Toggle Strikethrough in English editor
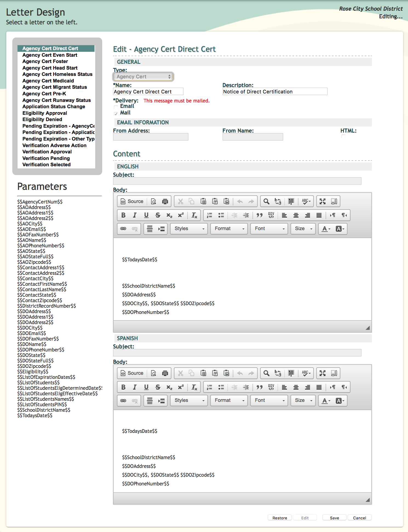This screenshot has width=408, height=532. point(158,215)
